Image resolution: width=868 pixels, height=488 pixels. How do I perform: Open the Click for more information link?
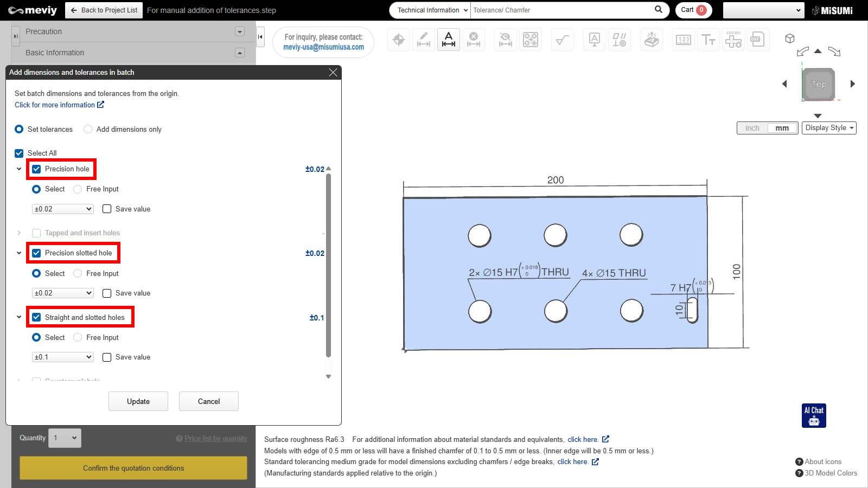(59, 105)
